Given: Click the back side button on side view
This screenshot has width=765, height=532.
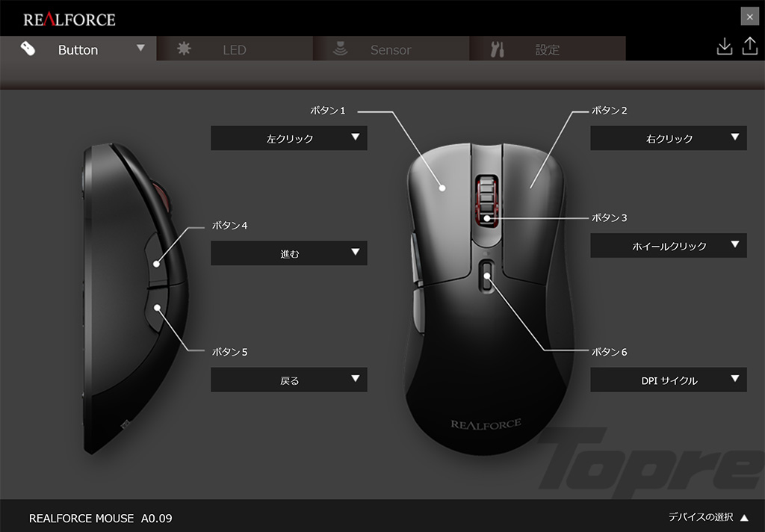Looking at the screenshot, I should [x=157, y=311].
